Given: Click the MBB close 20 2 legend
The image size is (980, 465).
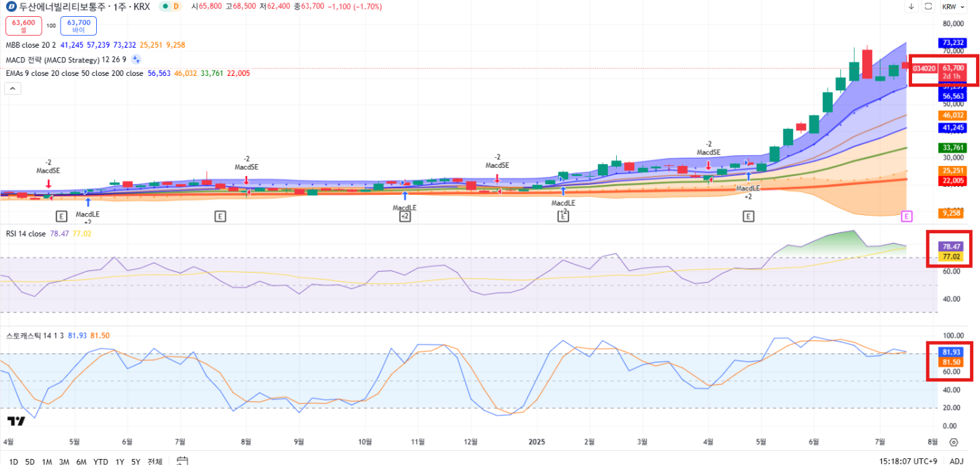Looking at the screenshot, I should [31, 45].
